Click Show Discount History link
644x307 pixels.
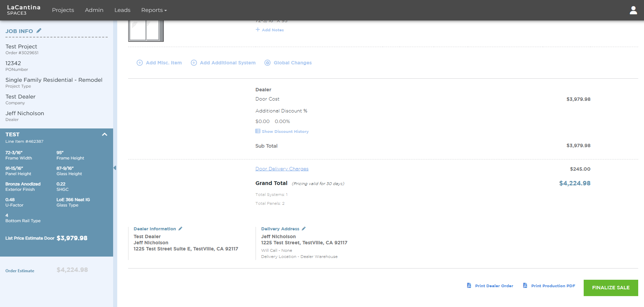coord(285,132)
